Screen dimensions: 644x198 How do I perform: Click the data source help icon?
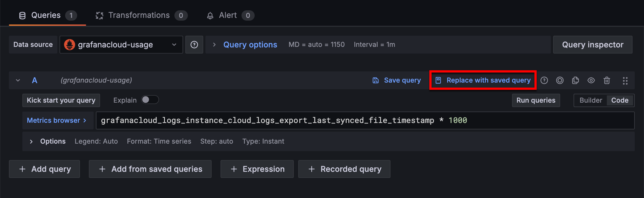coord(194,45)
